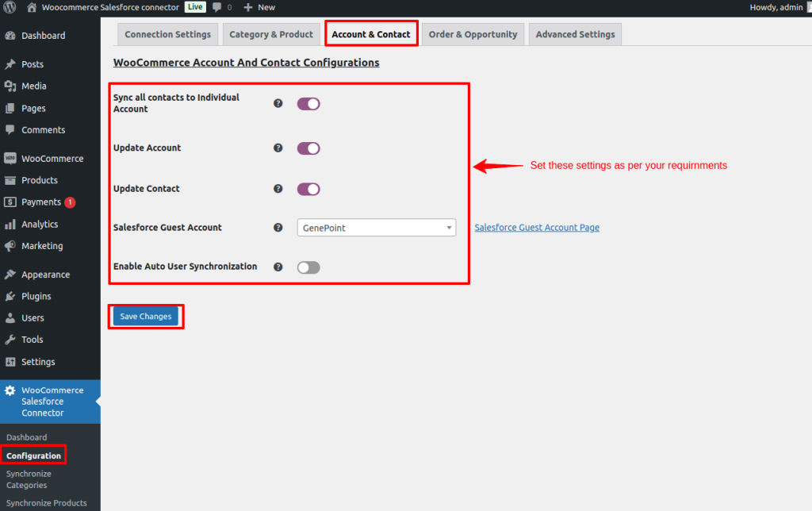The width and height of the screenshot is (812, 511).
Task: Open the New content menu in admin bar
Action: tap(259, 7)
